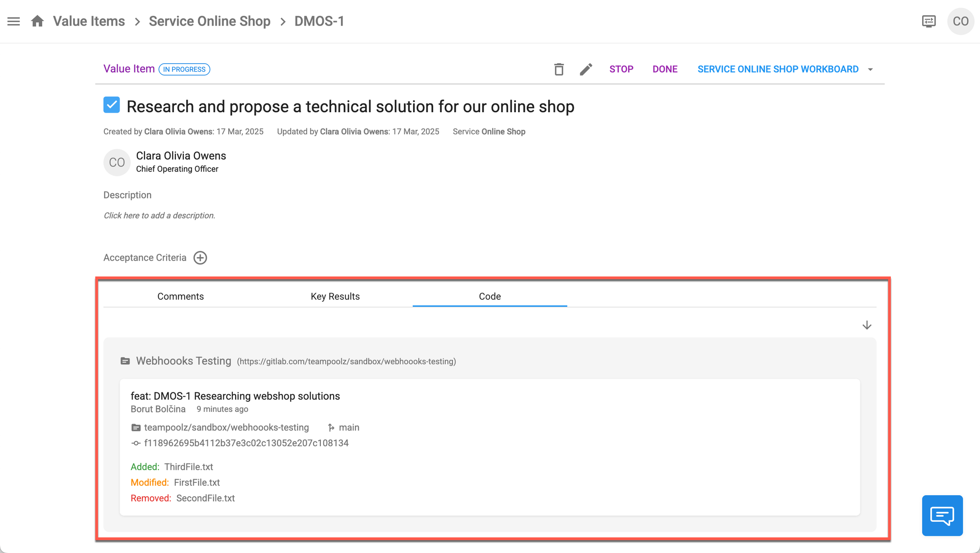Navigate to Service Online Shop breadcrumb
Image resolution: width=980 pixels, height=553 pixels.
(x=209, y=21)
